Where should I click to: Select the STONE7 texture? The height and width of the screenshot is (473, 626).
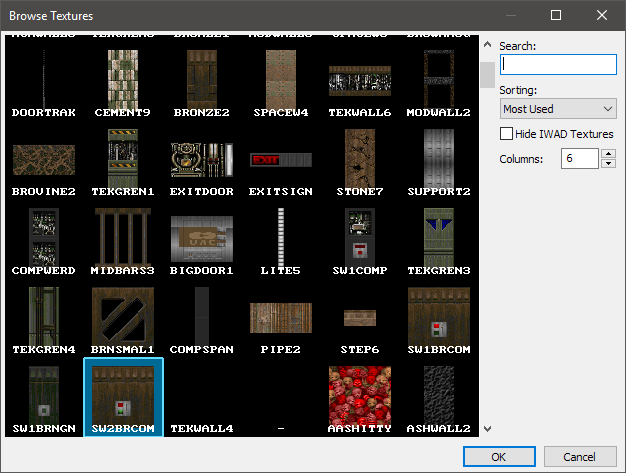359,160
